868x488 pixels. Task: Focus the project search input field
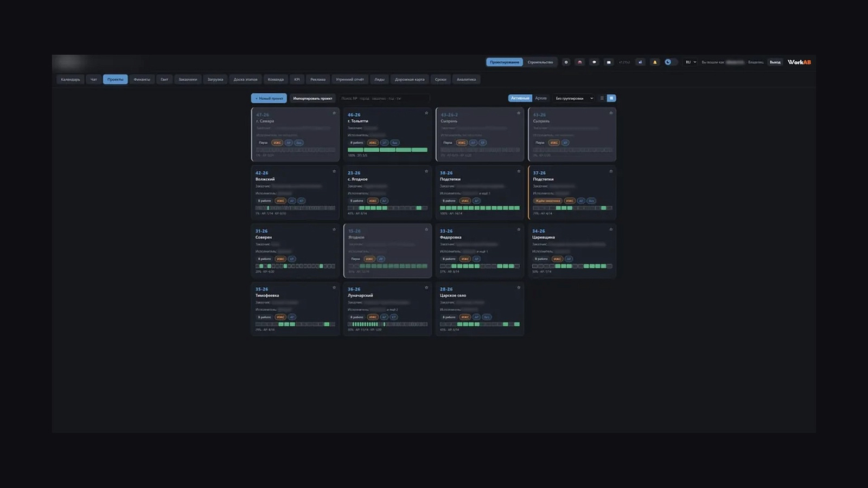384,98
